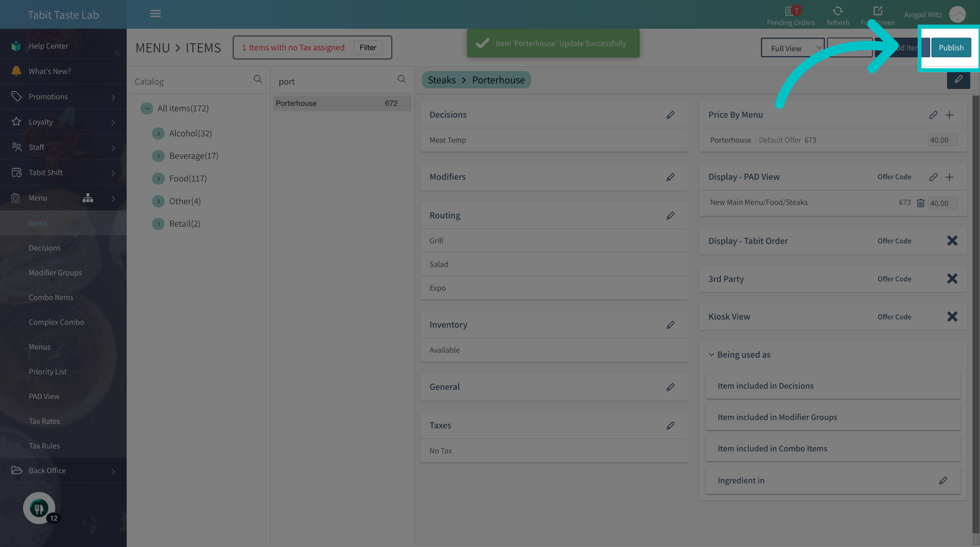
Task: Toggle Display - Tabit Order X mark
Action: pos(952,241)
